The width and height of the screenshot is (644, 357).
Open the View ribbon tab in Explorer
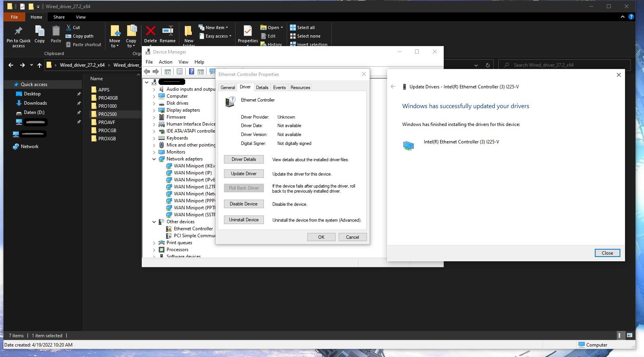pyautogui.click(x=81, y=17)
